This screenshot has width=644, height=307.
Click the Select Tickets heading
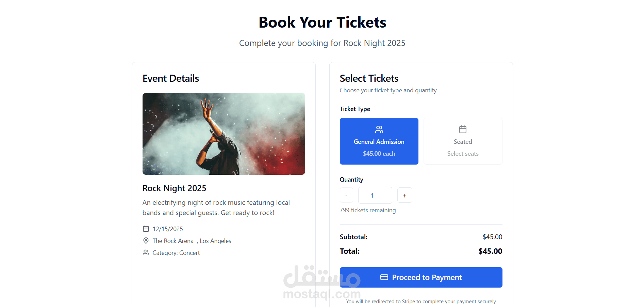[x=369, y=78]
